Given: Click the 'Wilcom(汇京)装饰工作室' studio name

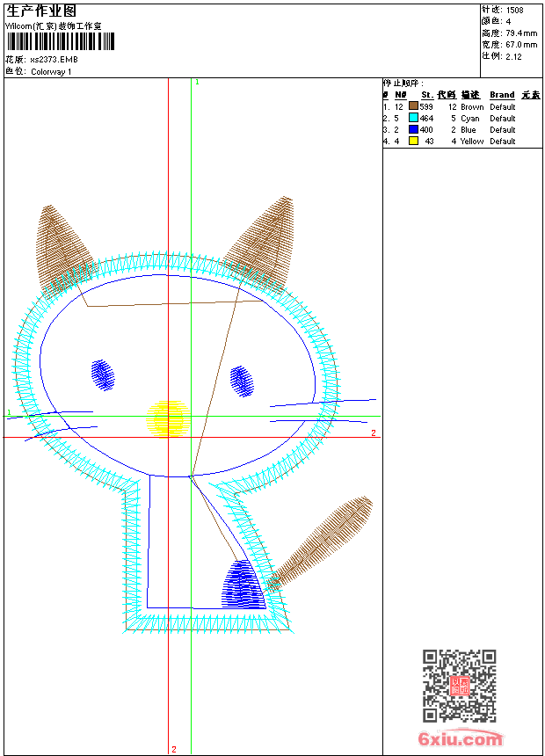Looking at the screenshot, I should [53, 26].
